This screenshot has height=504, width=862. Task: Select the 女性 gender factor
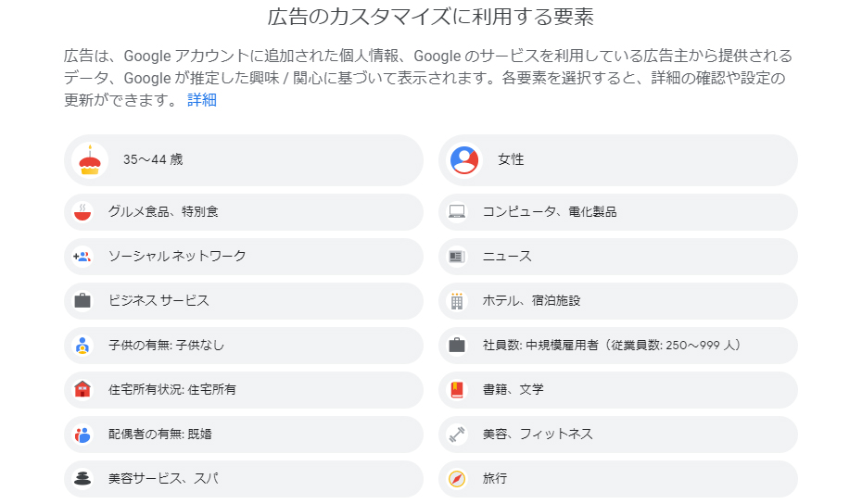pyautogui.click(x=618, y=160)
